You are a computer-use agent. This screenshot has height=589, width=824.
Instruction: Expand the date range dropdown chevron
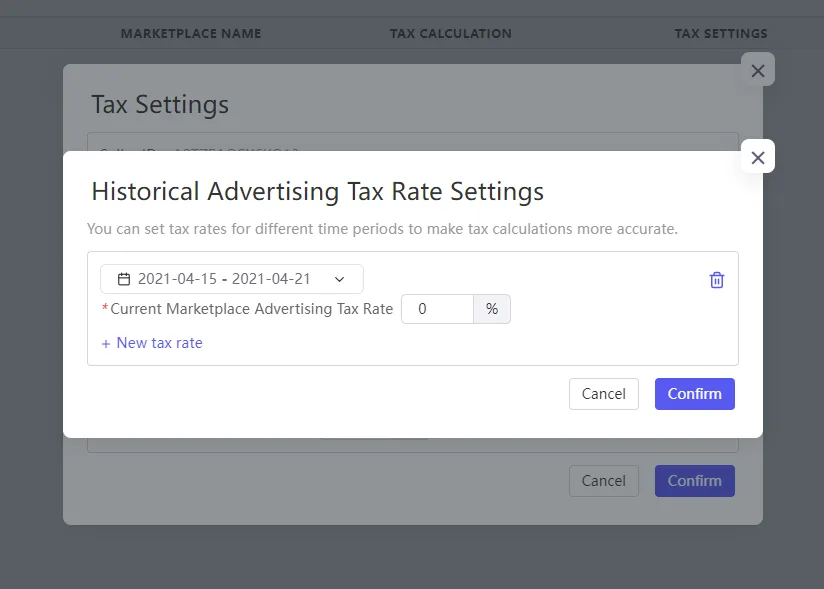[339, 279]
